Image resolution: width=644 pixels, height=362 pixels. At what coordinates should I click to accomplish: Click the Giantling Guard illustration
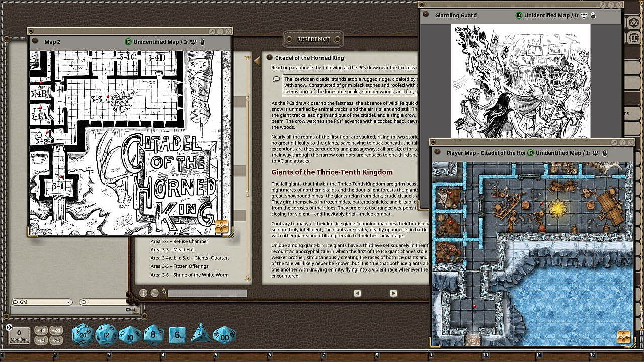coord(521,81)
